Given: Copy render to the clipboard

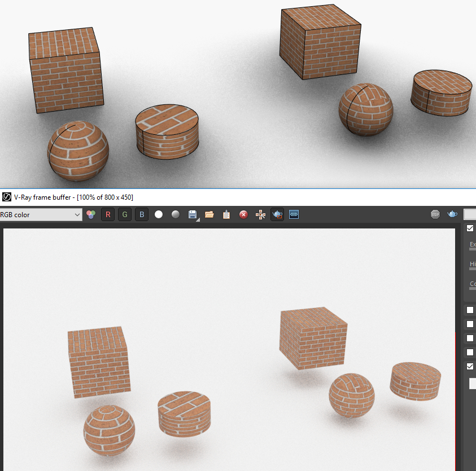Looking at the screenshot, I should point(226,214).
